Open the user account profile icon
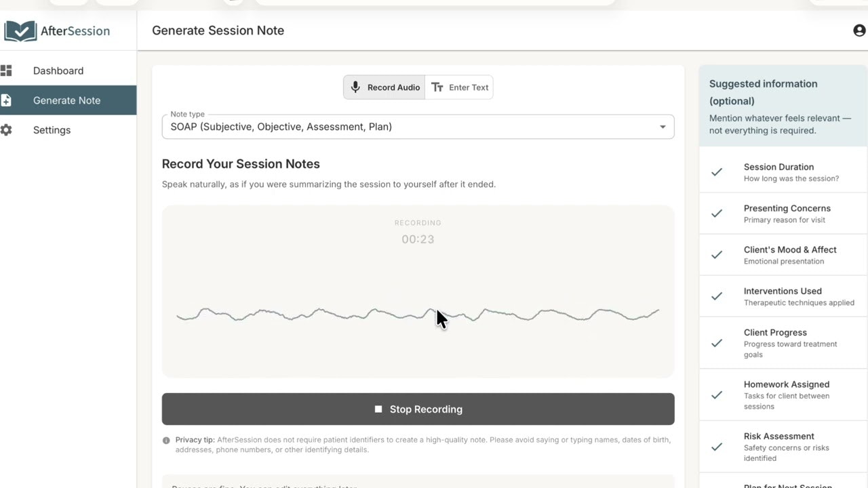The width and height of the screenshot is (868, 488). point(859,30)
